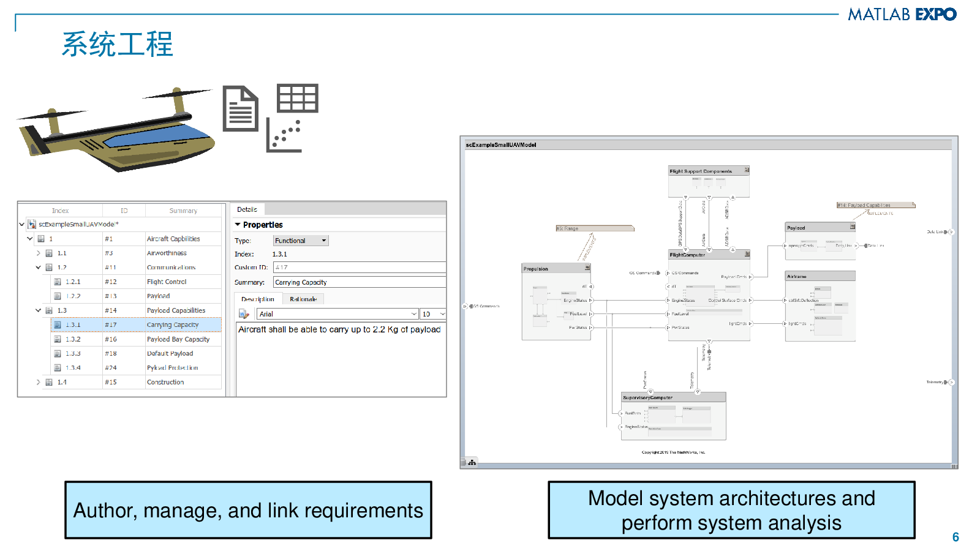The width and height of the screenshot is (980, 551).
Task: Click the document icon for requirement 1.3.4
Action: click(58, 368)
